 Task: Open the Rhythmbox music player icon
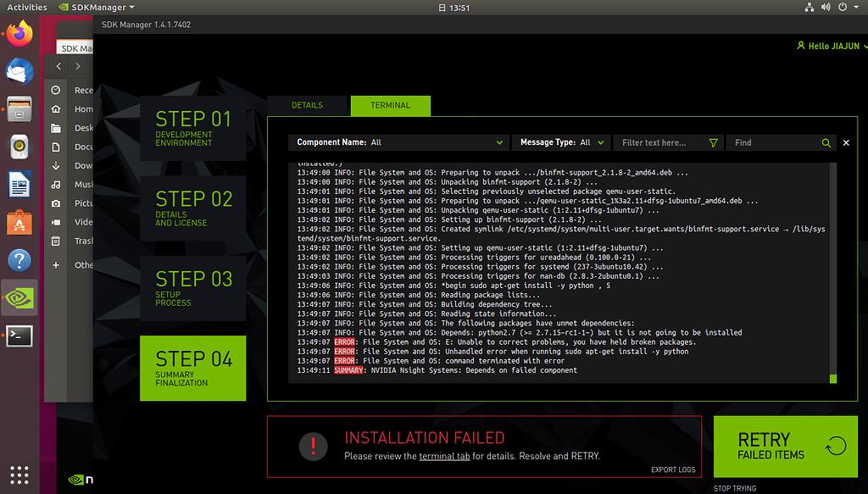coord(19,147)
